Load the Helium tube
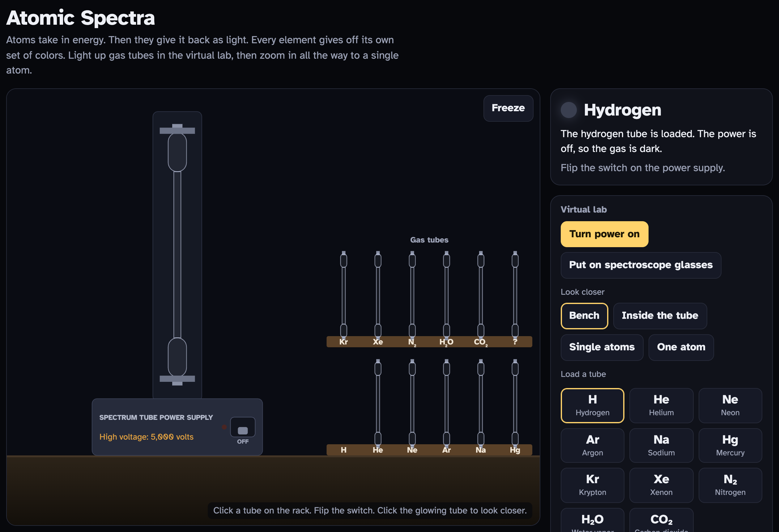779x532 pixels. [x=661, y=405]
